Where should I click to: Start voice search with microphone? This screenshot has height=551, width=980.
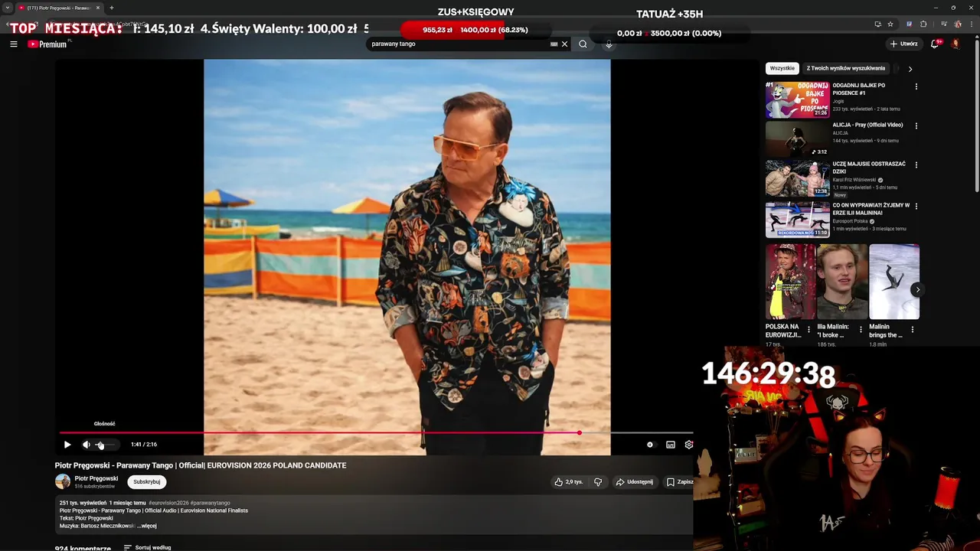click(x=609, y=44)
